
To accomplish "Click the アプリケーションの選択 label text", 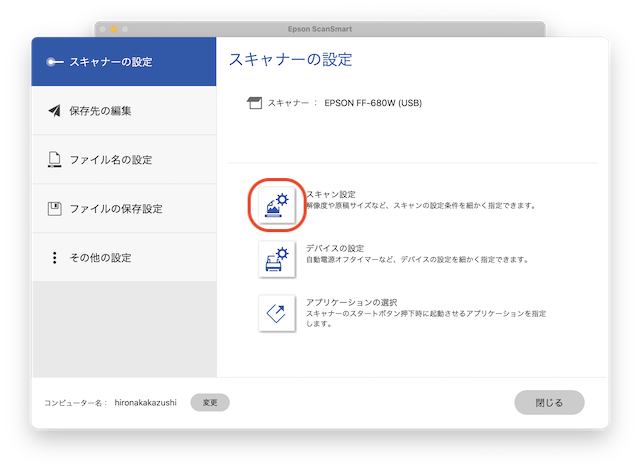I will [x=352, y=302].
